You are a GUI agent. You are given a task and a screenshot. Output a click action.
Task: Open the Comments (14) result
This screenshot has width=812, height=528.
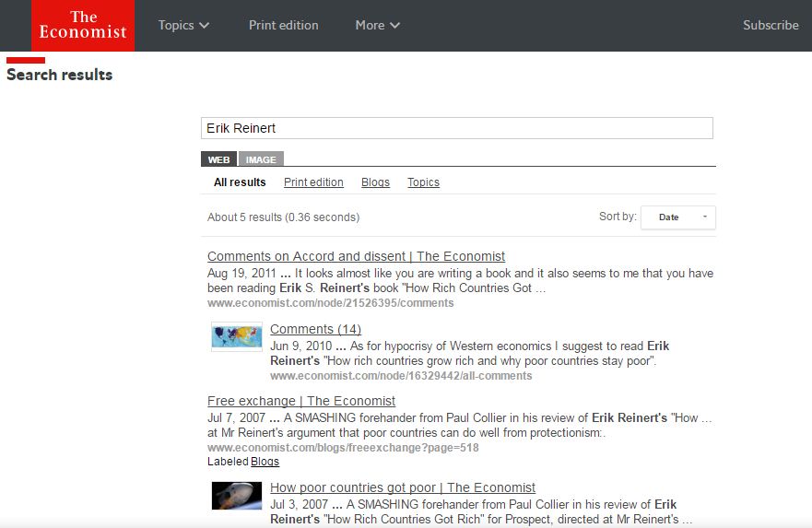click(315, 329)
